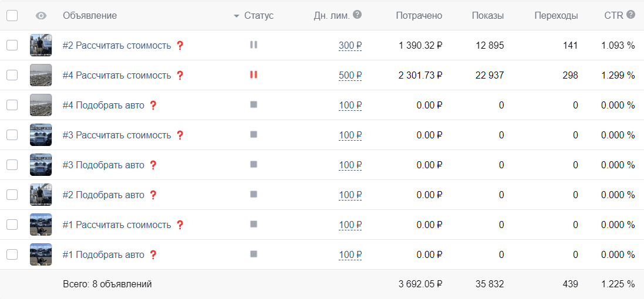Click thumbnail of #1 Подобрать авто ad

pyautogui.click(x=41, y=254)
